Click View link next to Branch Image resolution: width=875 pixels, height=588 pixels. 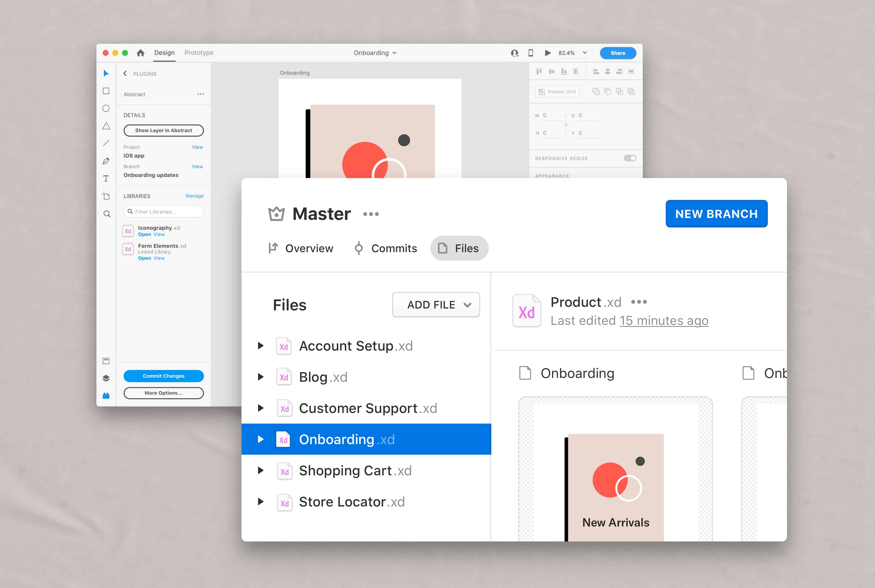[x=197, y=167]
